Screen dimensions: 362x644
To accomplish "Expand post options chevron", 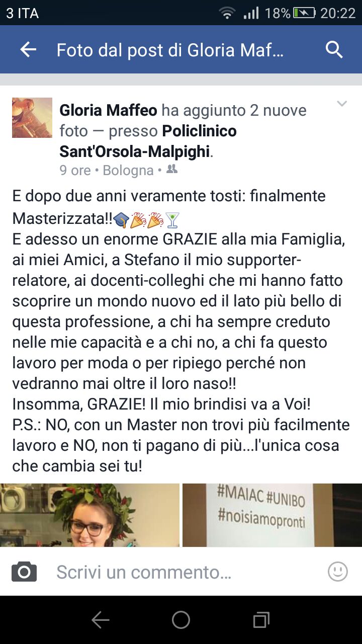I will coord(342,104).
